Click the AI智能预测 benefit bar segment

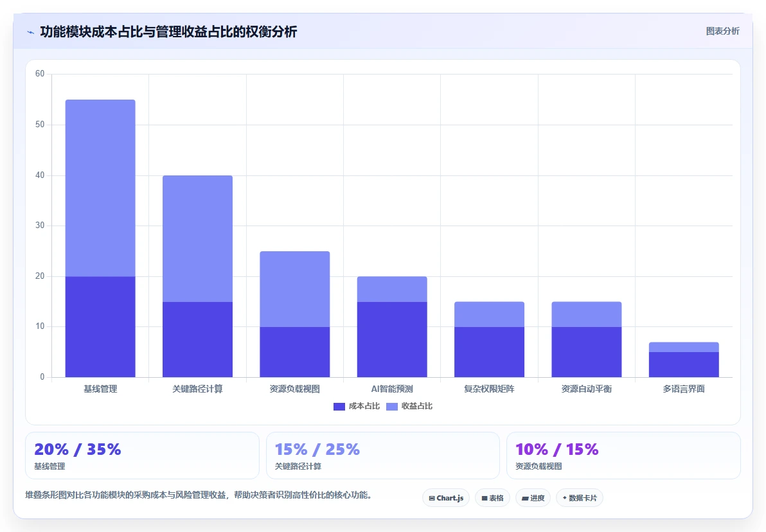392,289
